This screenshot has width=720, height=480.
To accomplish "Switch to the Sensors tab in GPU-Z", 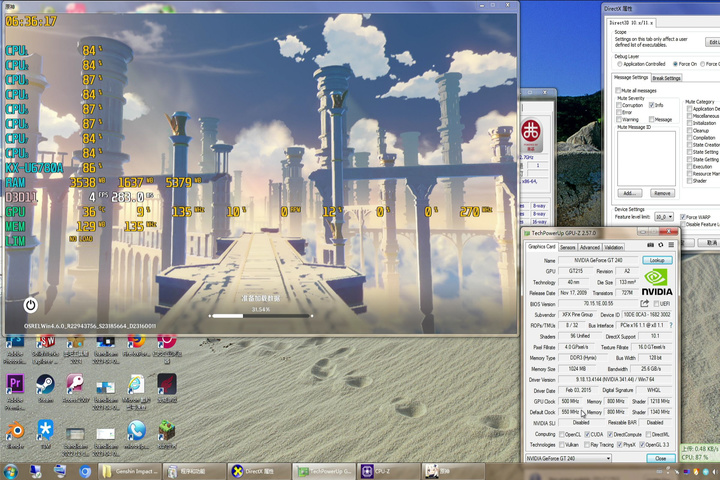I will tap(567, 247).
